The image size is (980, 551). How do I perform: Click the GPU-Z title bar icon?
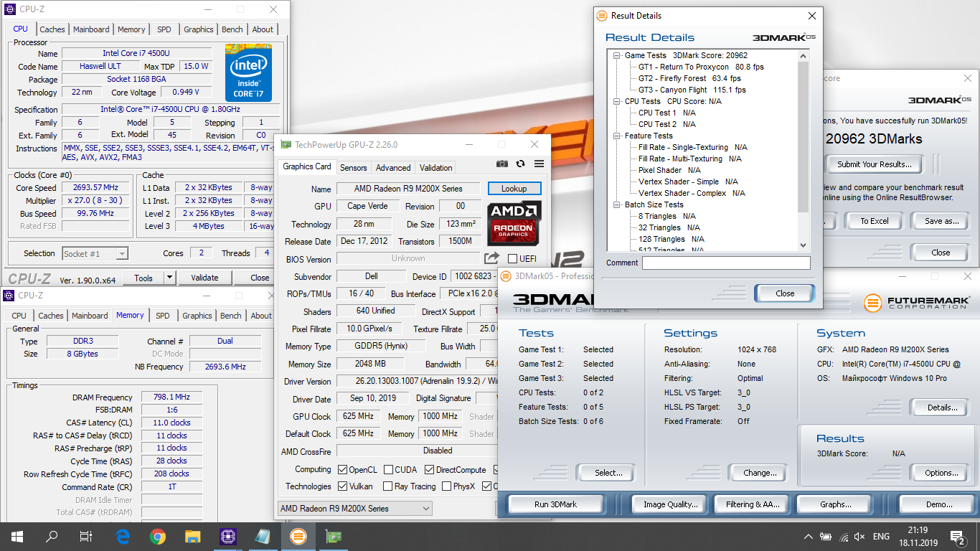click(x=286, y=144)
